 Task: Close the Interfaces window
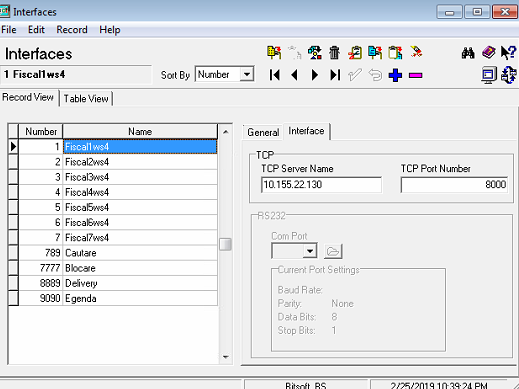505,12
